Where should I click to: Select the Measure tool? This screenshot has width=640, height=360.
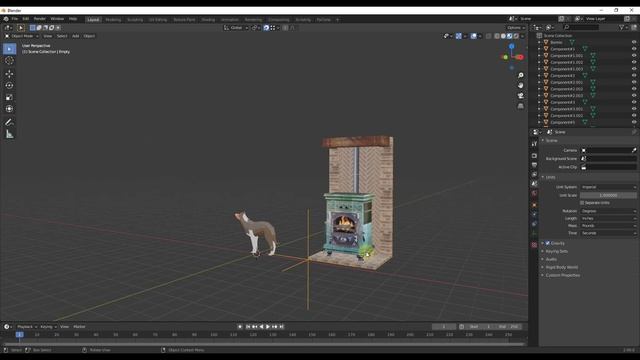click(9, 134)
